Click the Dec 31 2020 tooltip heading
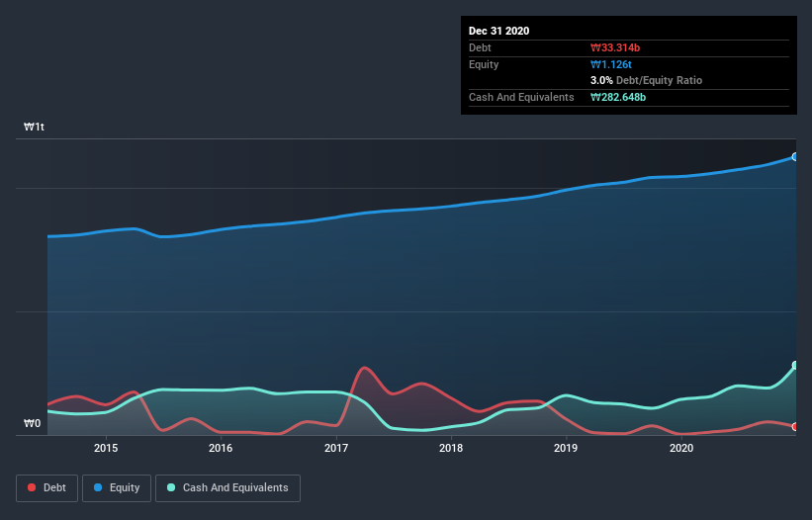Screen dimensions: 812x520 [498, 31]
